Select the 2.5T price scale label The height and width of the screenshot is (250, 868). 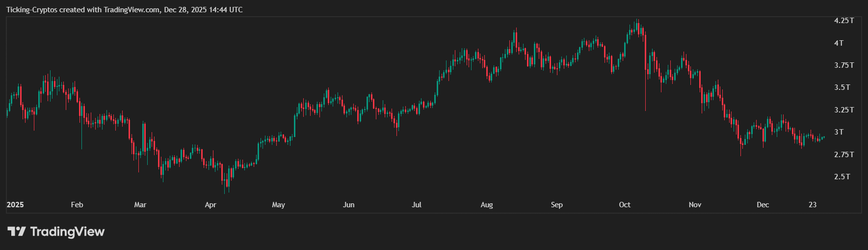click(842, 177)
